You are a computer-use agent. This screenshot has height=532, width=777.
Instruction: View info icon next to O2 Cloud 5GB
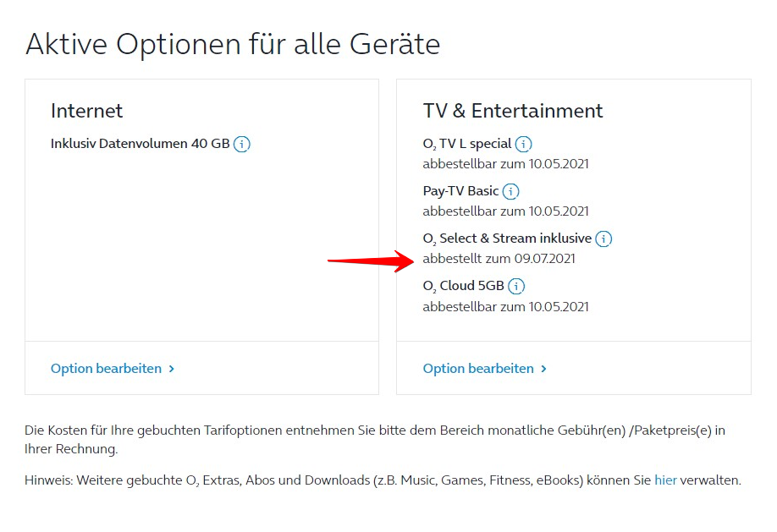coord(516,286)
